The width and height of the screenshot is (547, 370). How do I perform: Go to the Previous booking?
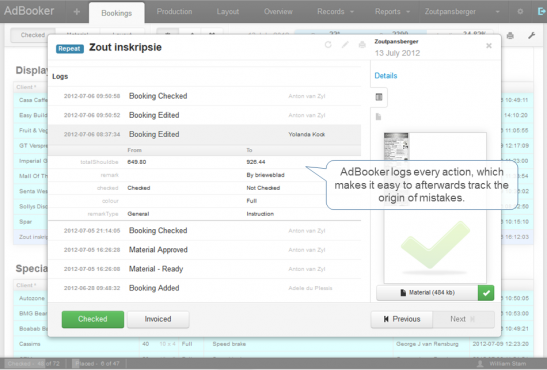click(402, 319)
